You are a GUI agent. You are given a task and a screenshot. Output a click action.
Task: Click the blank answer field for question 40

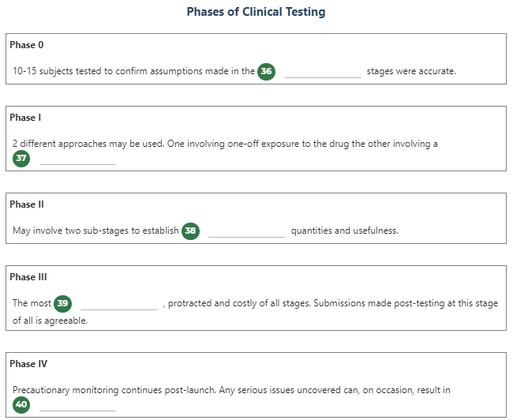(77, 406)
